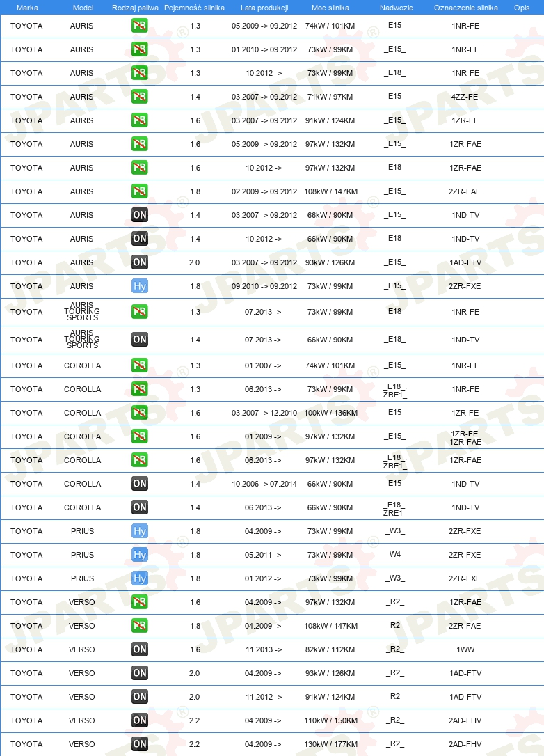Click the Rodzaj paliwa column header
The height and width of the screenshot is (756, 544).
(135, 8)
